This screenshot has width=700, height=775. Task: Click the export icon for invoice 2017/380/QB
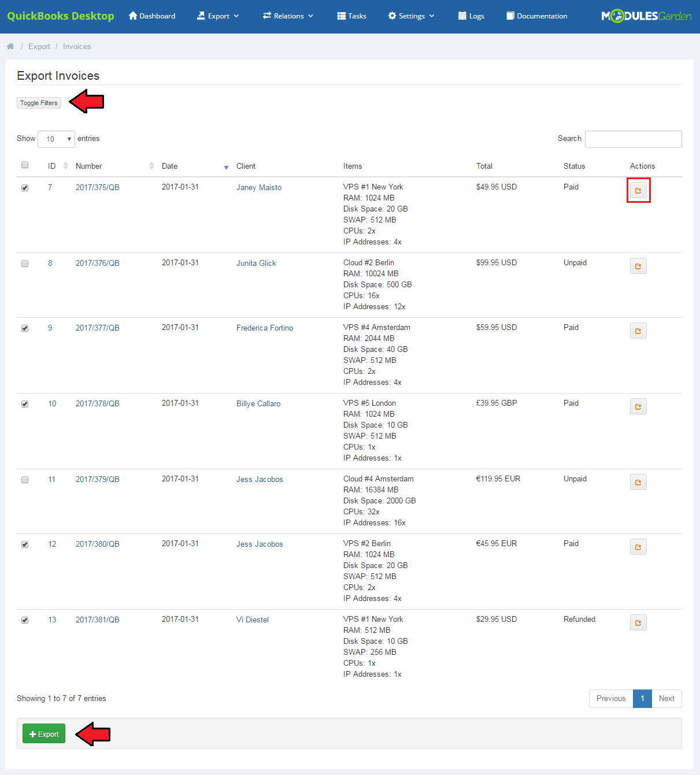coord(638,547)
